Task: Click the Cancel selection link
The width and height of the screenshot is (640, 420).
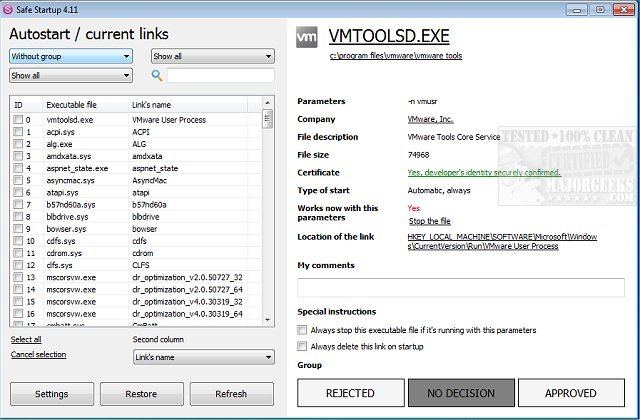Action: (x=38, y=354)
